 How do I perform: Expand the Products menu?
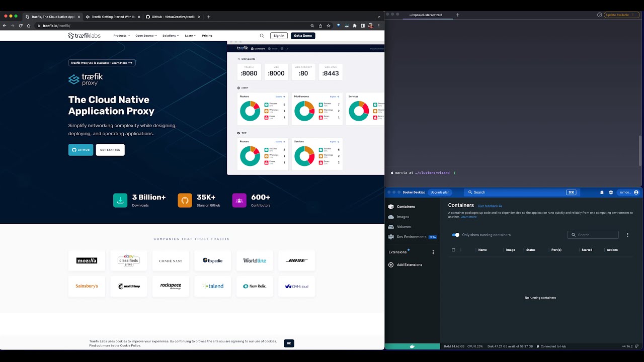click(x=121, y=36)
